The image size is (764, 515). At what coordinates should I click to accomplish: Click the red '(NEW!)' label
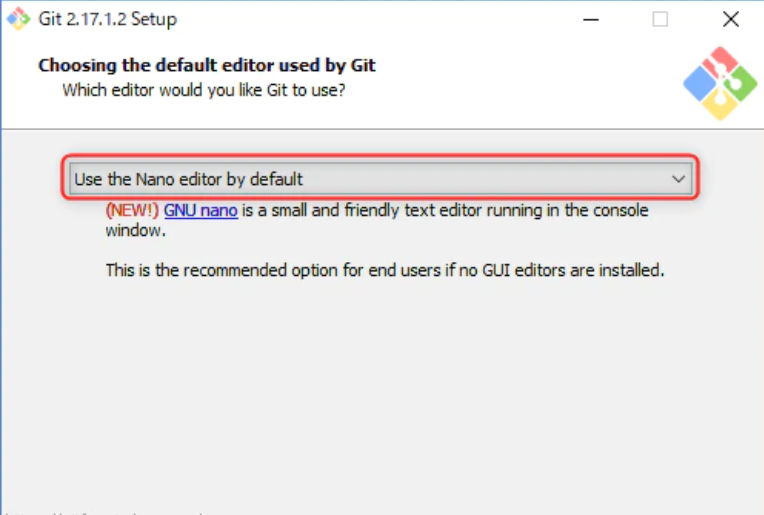pos(132,210)
